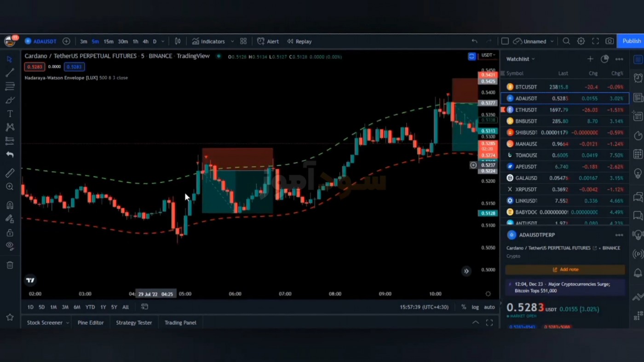Open the Indicators favorites dropdown arrow
Screen dimensions: 644x362
(232, 41)
